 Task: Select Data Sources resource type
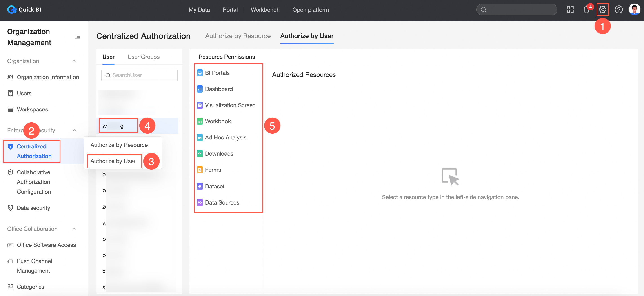pyautogui.click(x=222, y=202)
